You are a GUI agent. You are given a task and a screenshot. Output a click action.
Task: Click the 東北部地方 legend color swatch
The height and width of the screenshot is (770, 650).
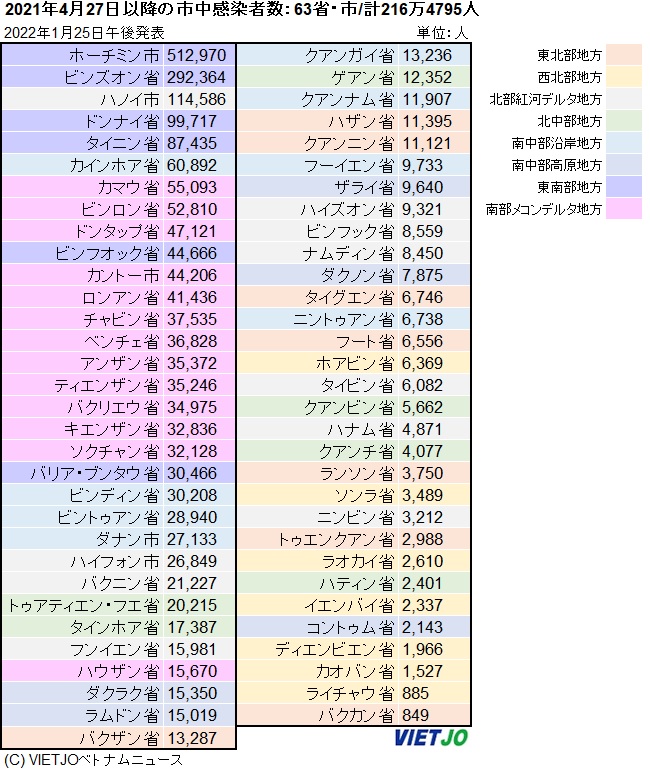623,55
